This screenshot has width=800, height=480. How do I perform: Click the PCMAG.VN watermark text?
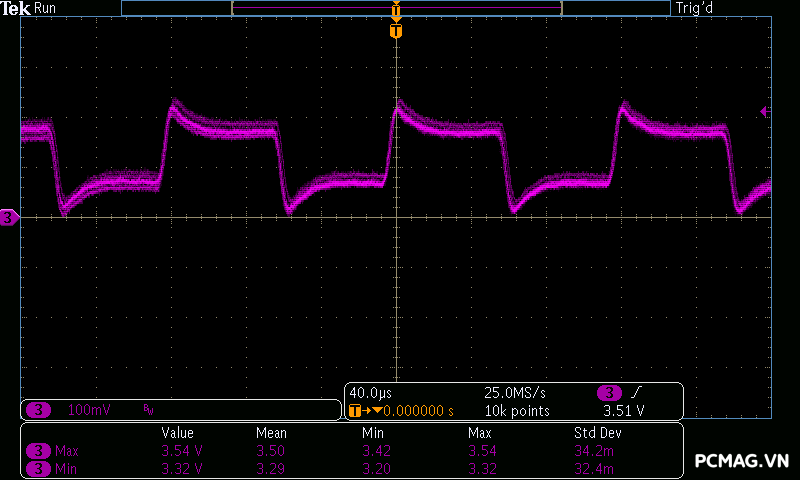742,461
